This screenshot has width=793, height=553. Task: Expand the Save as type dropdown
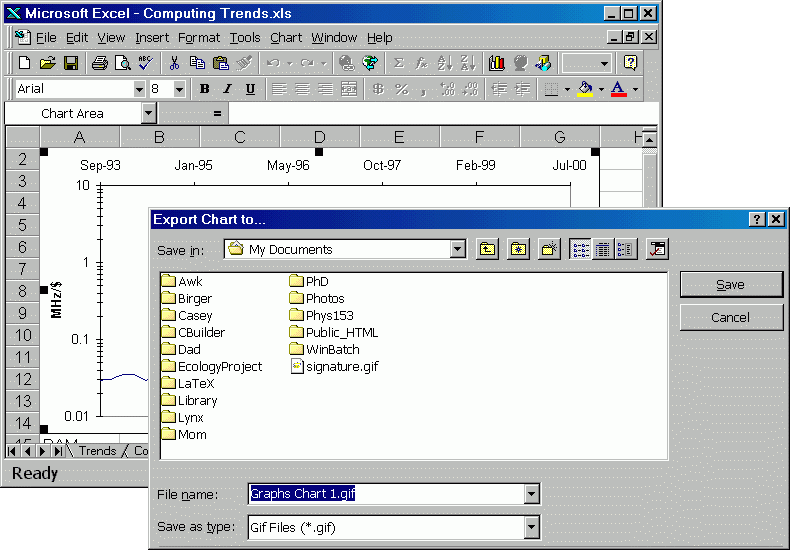pyautogui.click(x=531, y=527)
